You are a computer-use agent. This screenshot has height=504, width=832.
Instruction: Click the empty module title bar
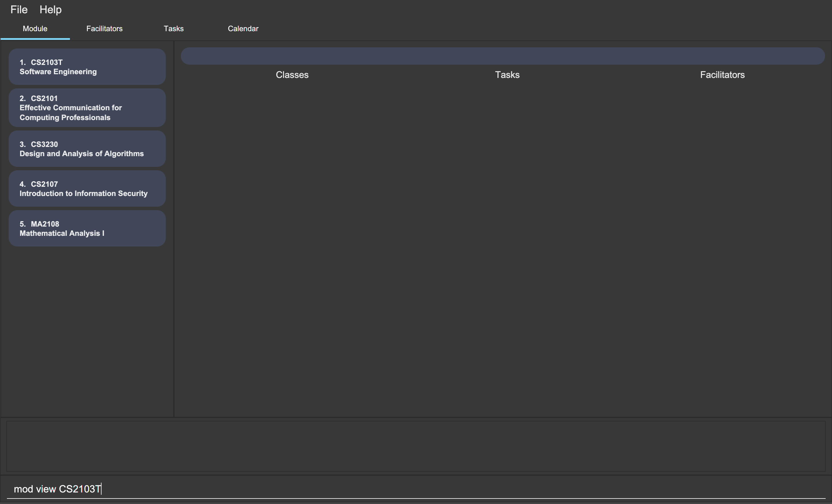(x=503, y=56)
